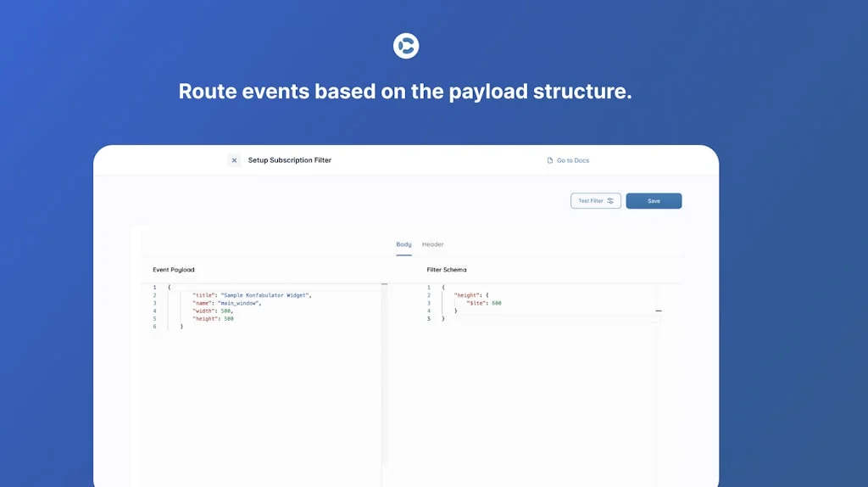868x487 pixels.
Task: Click the Convoy logo at the top
Action: [406, 46]
